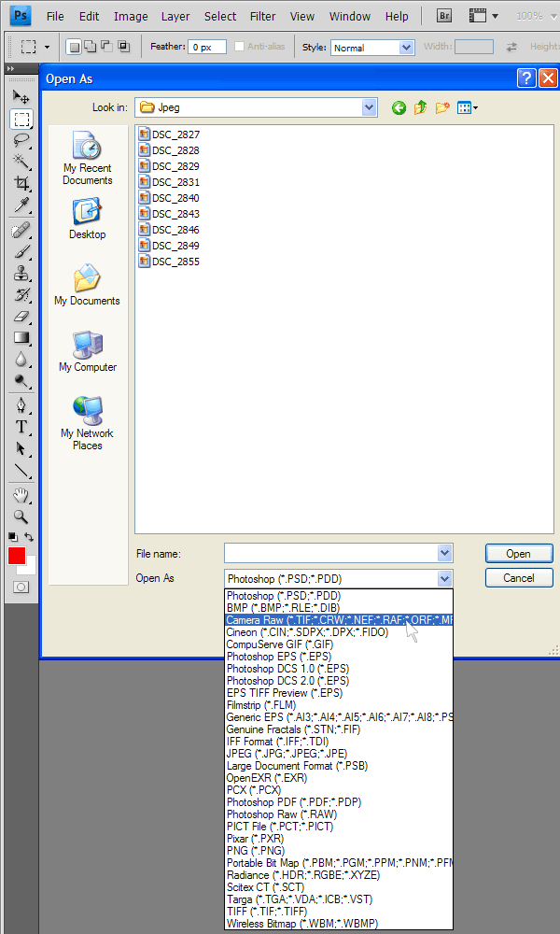Click the Ps application icon
The width and height of the screenshot is (560, 934).
(x=21, y=15)
